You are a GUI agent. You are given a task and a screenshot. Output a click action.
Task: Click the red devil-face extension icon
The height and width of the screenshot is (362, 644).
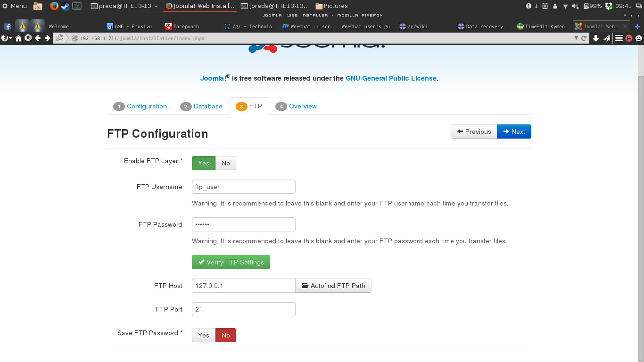pyautogui.click(x=629, y=38)
